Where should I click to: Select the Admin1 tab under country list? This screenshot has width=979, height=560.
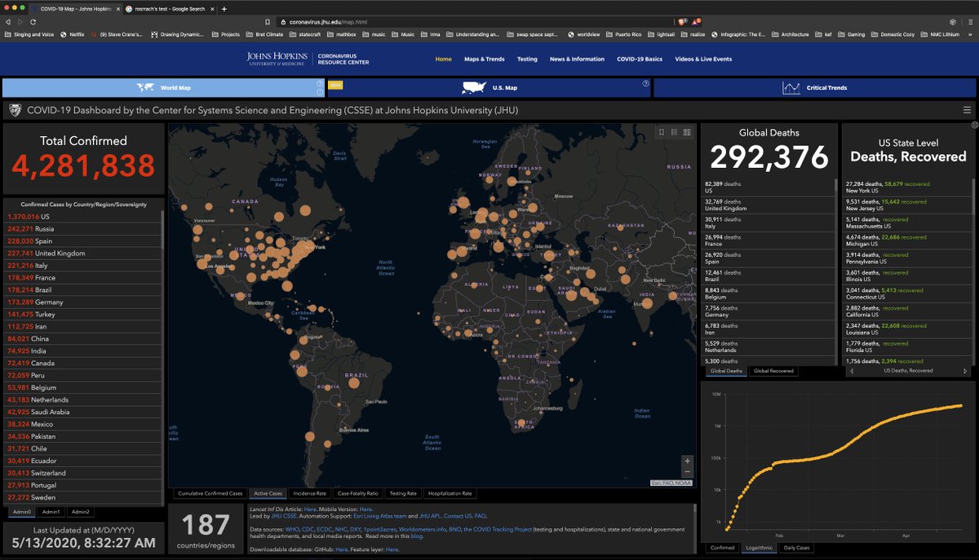click(51, 512)
